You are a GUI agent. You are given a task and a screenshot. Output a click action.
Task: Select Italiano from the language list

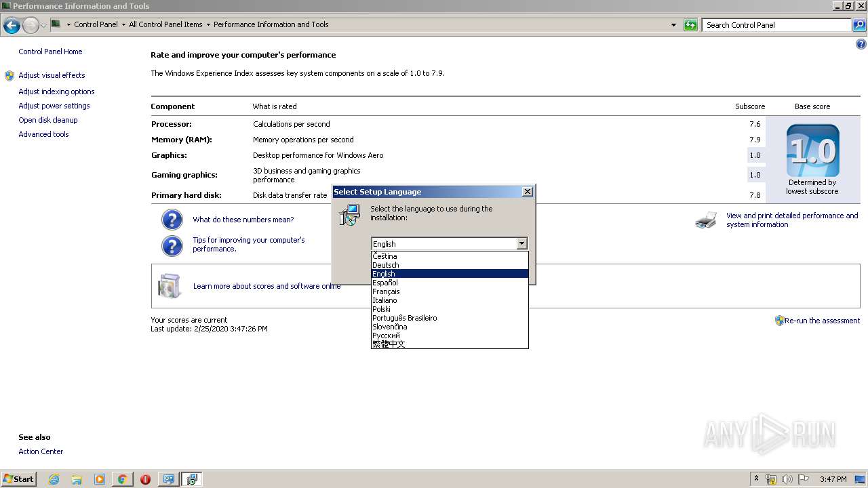click(x=450, y=300)
